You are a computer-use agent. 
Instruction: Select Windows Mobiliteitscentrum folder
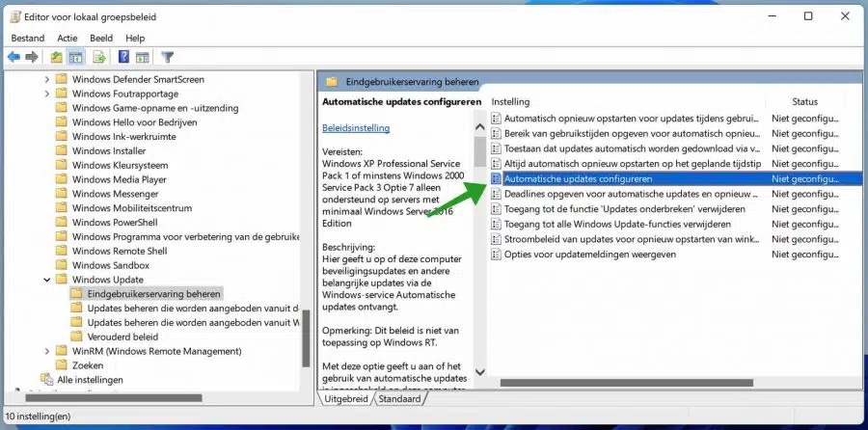tap(132, 208)
